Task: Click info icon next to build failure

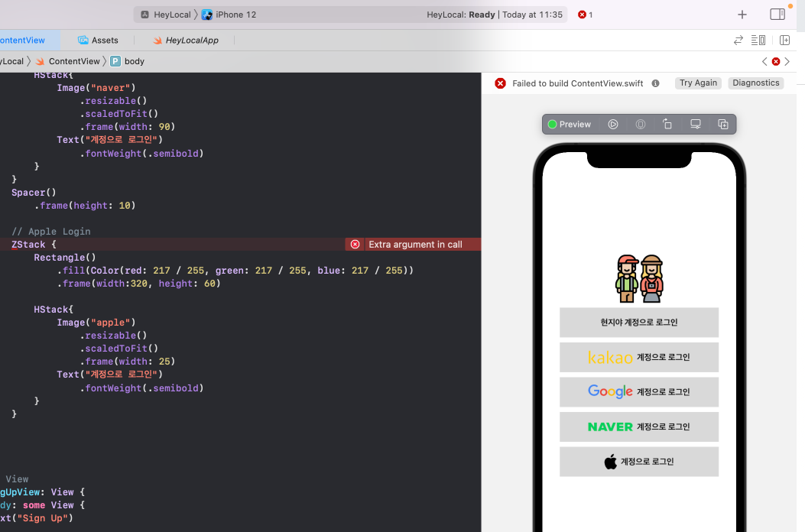Action: click(x=656, y=83)
